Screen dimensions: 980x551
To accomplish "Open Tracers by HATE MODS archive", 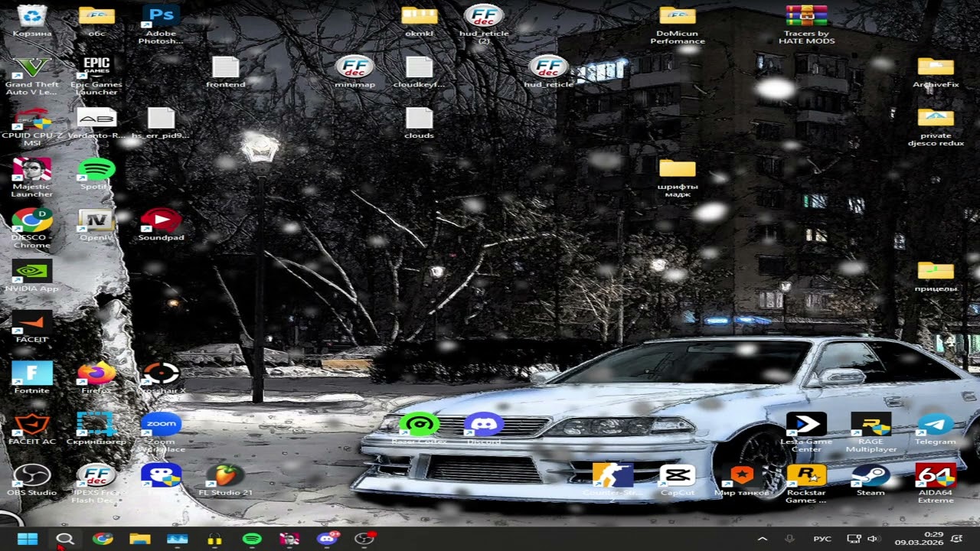I will [x=806, y=24].
